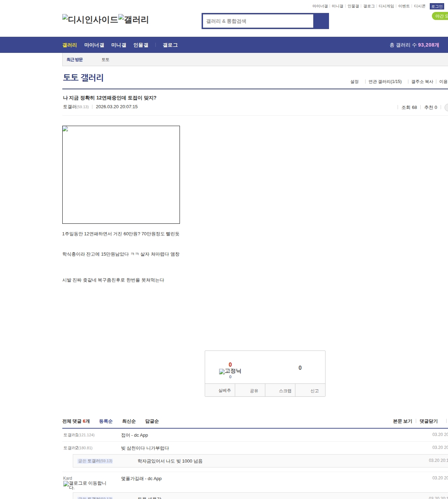Image resolution: width=448 pixels, height=499 pixels.
Task: Sort comments by 답글순
Action: [x=152, y=421]
